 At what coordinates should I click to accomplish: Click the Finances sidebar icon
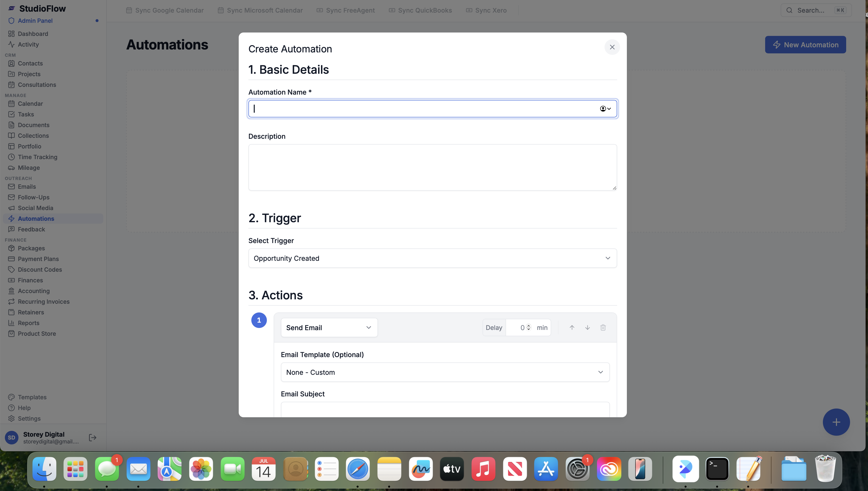click(x=11, y=280)
